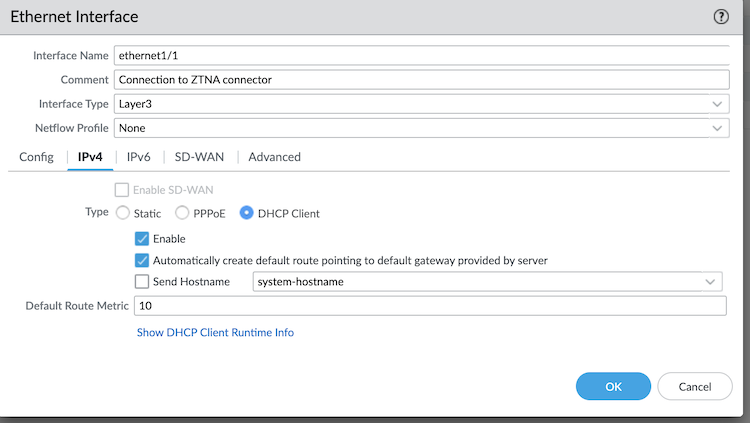The image size is (750, 423).
Task: Go to the SD-WAN tab
Action: click(199, 157)
